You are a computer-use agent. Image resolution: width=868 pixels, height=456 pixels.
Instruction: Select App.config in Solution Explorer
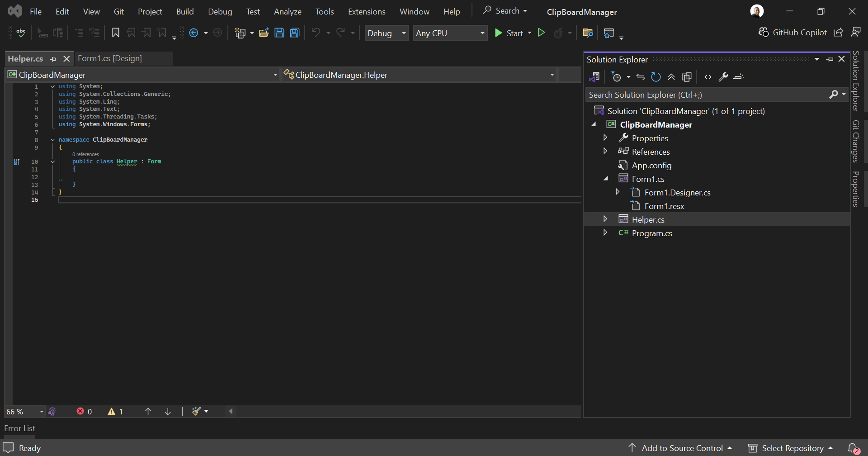[x=651, y=165]
